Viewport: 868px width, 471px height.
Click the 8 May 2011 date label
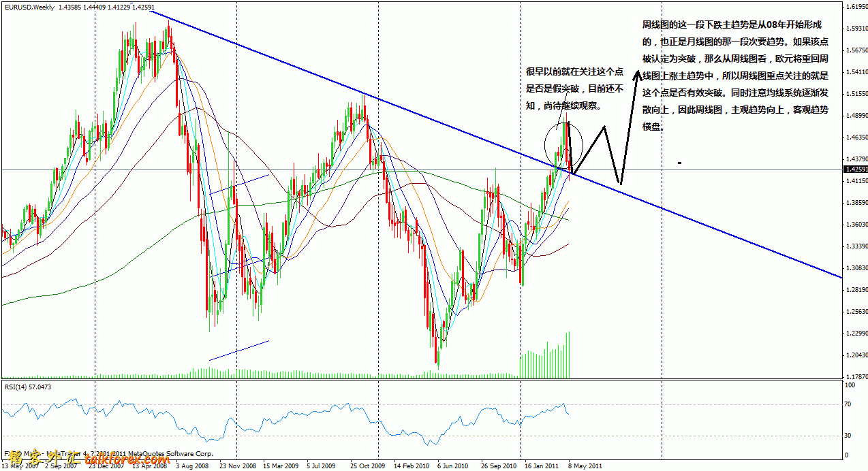coord(585,467)
